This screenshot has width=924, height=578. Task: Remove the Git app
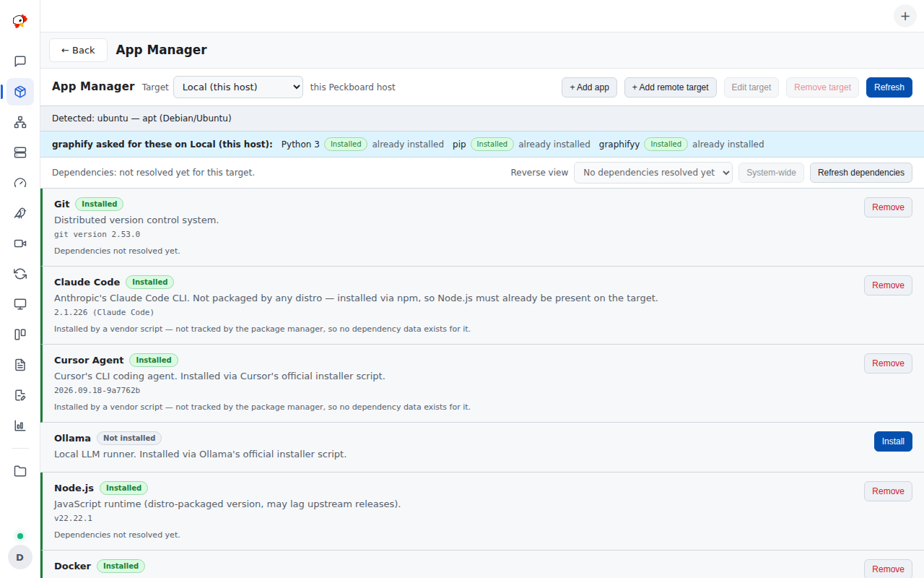(x=888, y=207)
